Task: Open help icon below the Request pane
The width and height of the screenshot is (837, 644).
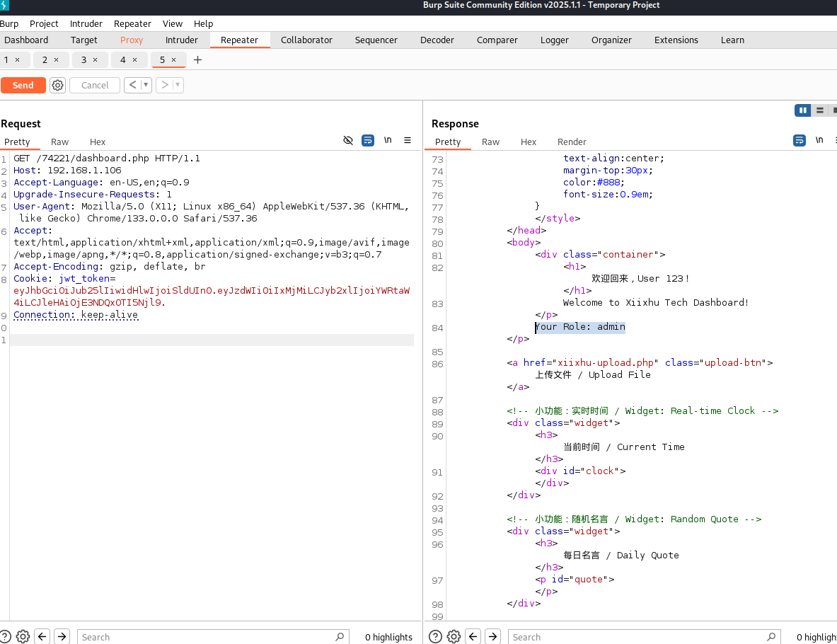Action: tap(5, 636)
